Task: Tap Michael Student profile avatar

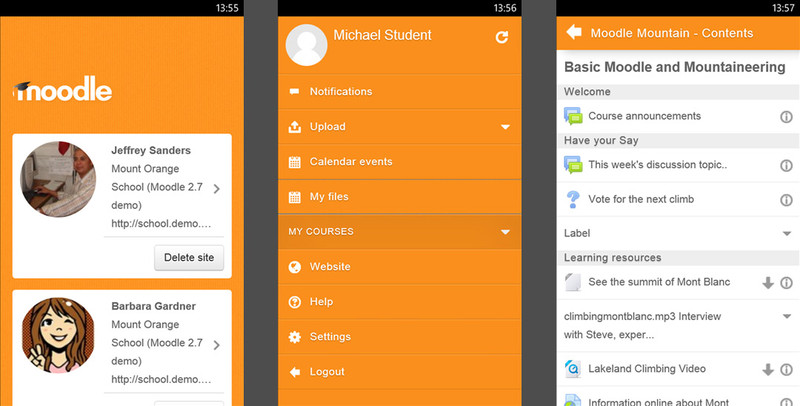Action: pyautogui.click(x=306, y=45)
